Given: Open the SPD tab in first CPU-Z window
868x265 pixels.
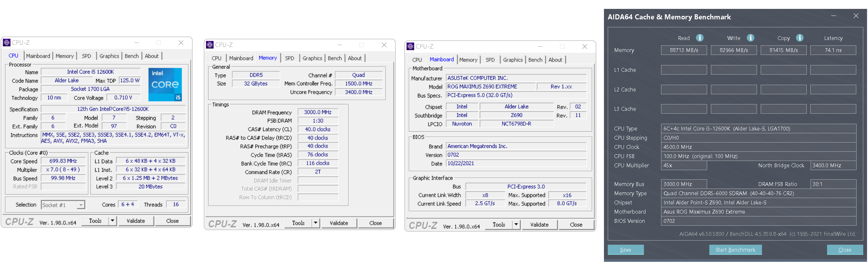Looking at the screenshot, I should [87, 56].
